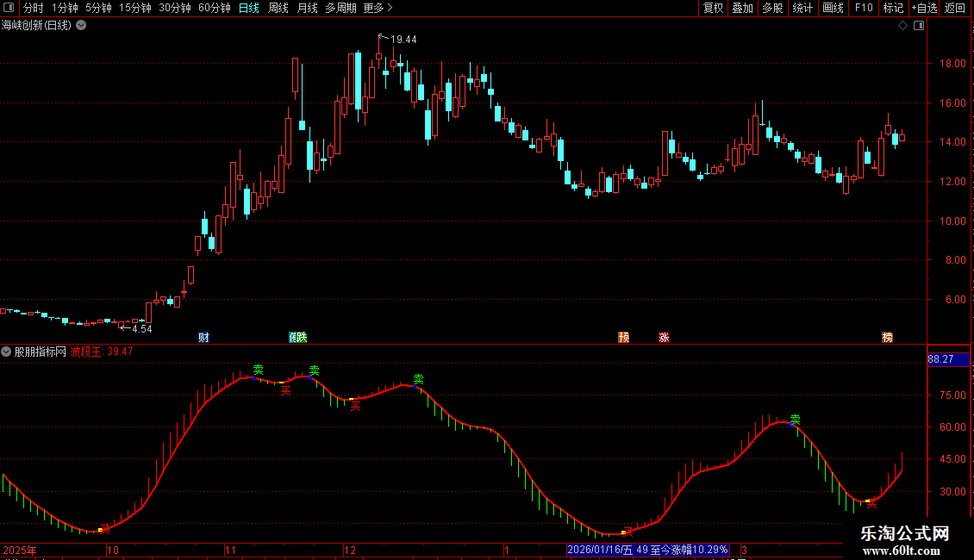Open the 画线 drawing tools
Viewport: 974px width, 560px height.
pos(833,8)
